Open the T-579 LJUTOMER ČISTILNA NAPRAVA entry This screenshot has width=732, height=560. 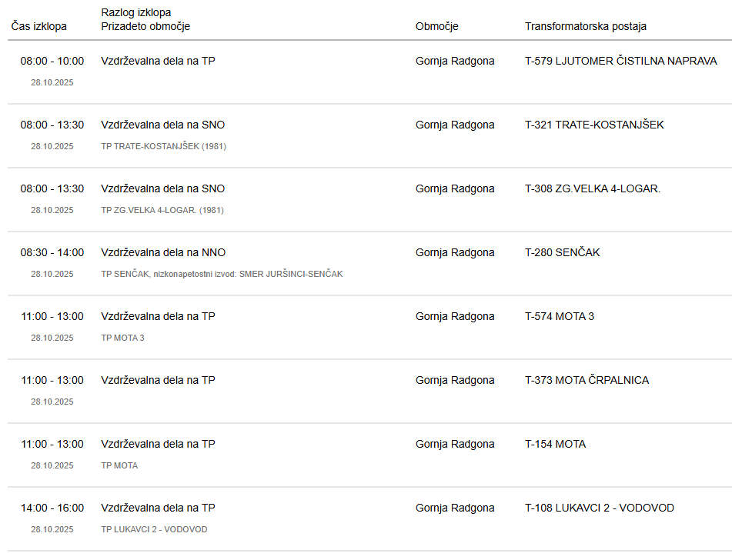(620, 61)
